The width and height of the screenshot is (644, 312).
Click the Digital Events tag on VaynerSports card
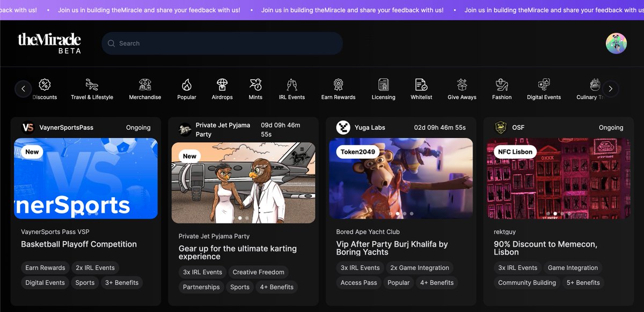(x=45, y=283)
